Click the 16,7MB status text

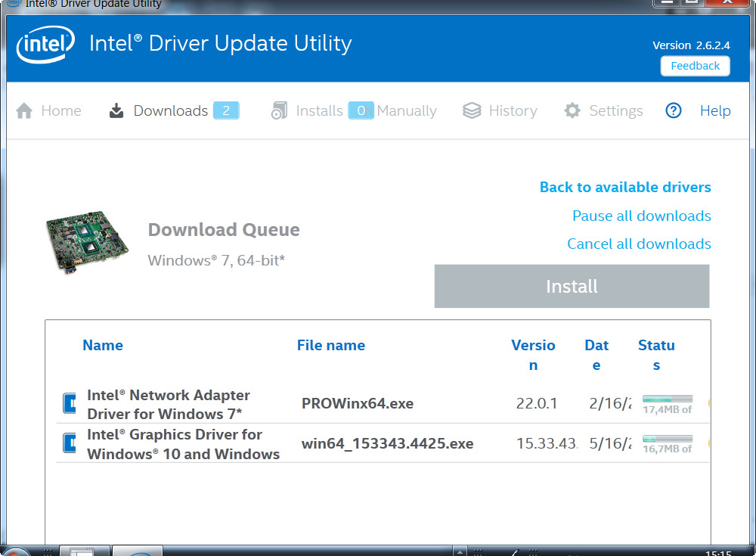[x=668, y=449]
